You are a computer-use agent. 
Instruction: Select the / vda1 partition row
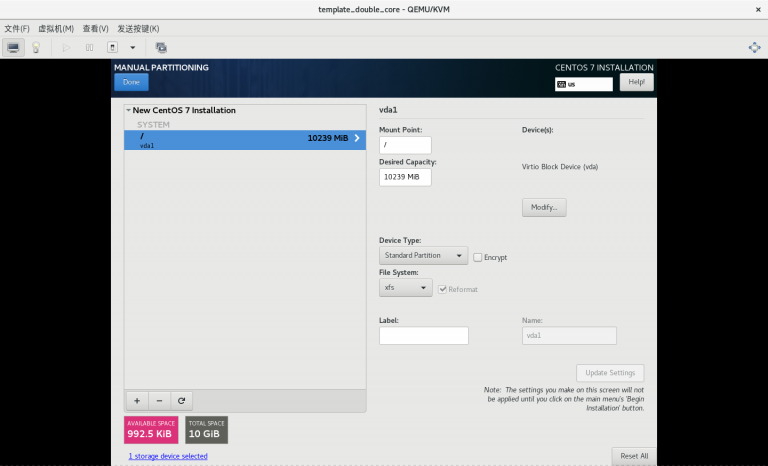245,140
